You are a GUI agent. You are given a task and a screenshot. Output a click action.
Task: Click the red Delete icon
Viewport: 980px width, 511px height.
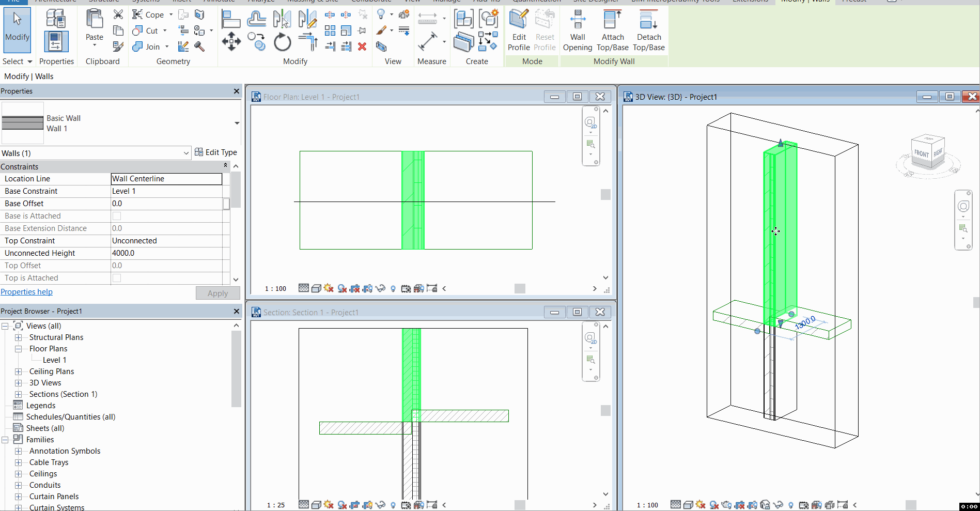362,47
